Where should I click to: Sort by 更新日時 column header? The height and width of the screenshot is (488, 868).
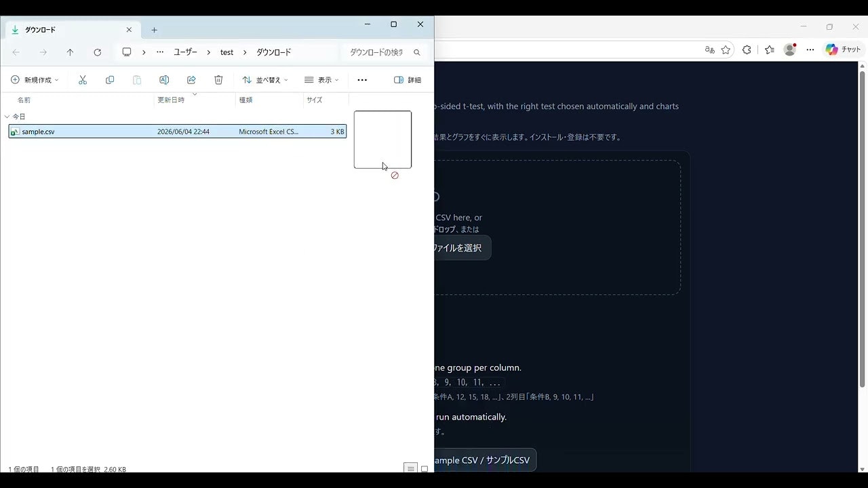[x=171, y=100]
